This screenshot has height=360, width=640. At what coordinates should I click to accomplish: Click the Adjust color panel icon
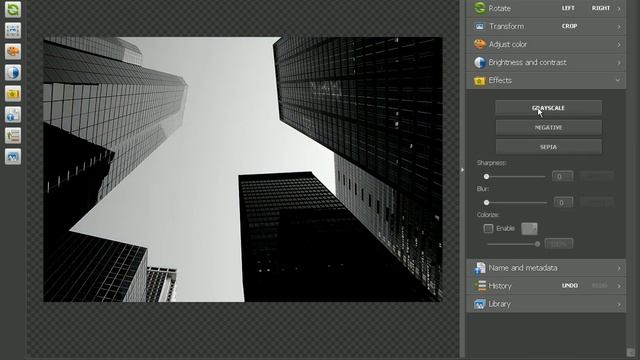[x=480, y=44]
